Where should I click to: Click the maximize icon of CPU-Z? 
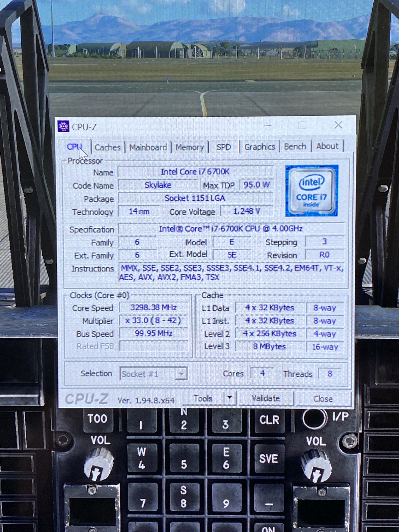[302, 125]
